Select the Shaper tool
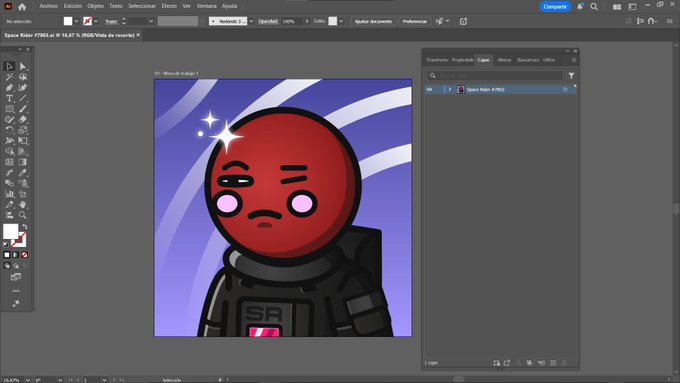Image resolution: width=680 pixels, height=383 pixels. (9, 119)
